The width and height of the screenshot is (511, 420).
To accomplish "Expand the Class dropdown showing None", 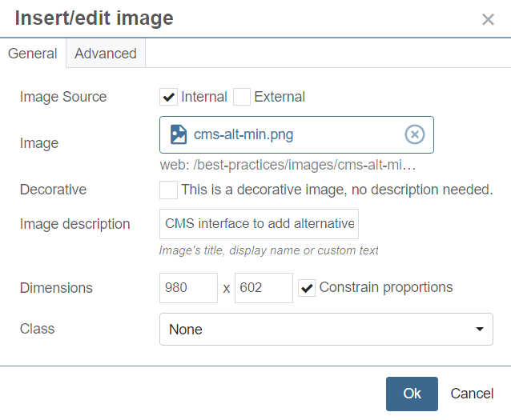I will click(x=326, y=329).
